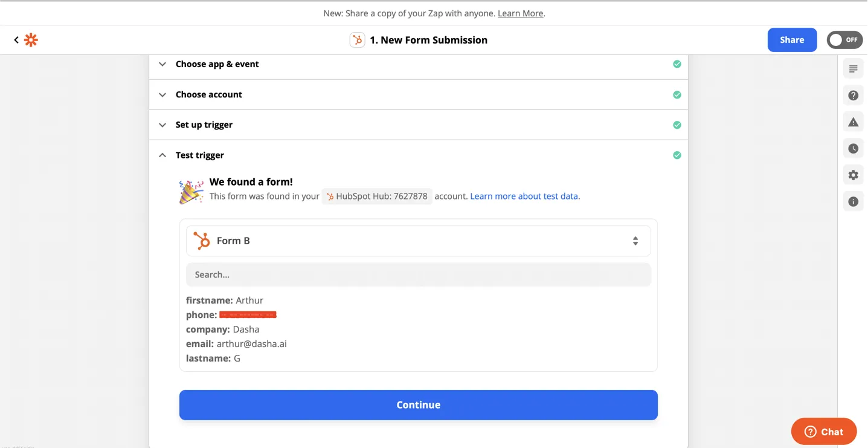The width and height of the screenshot is (868, 448).
Task: Focus the Search field for form data
Action: tap(418, 274)
